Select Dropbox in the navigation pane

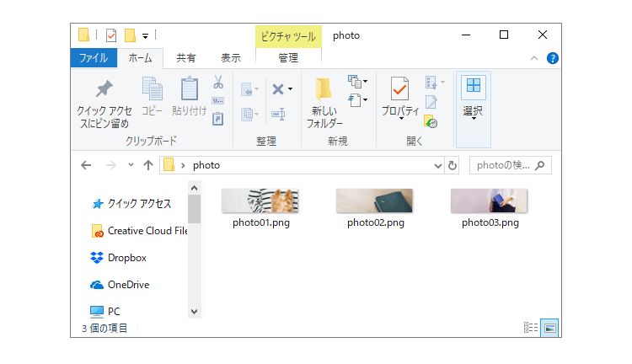pos(126,258)
